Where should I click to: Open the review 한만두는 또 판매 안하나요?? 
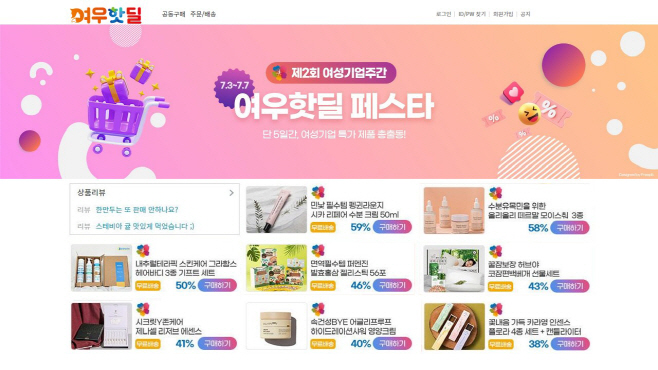click(137, 210)
